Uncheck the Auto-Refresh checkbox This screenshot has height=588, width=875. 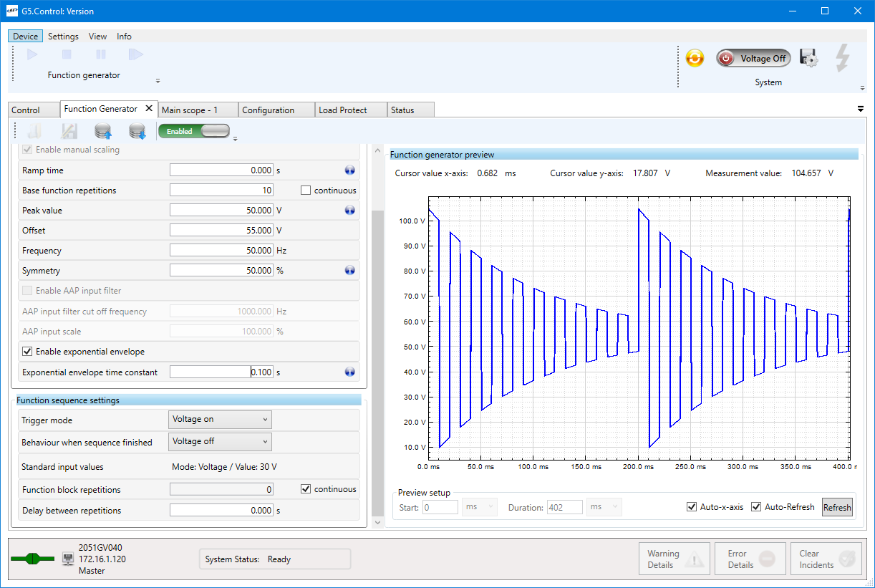coord(756,507)
